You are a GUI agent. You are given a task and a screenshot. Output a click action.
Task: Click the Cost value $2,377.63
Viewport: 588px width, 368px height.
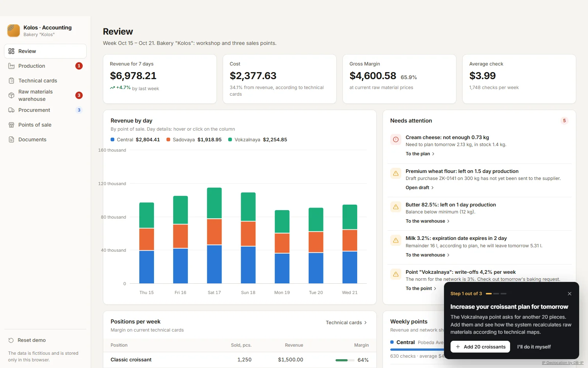253,76
